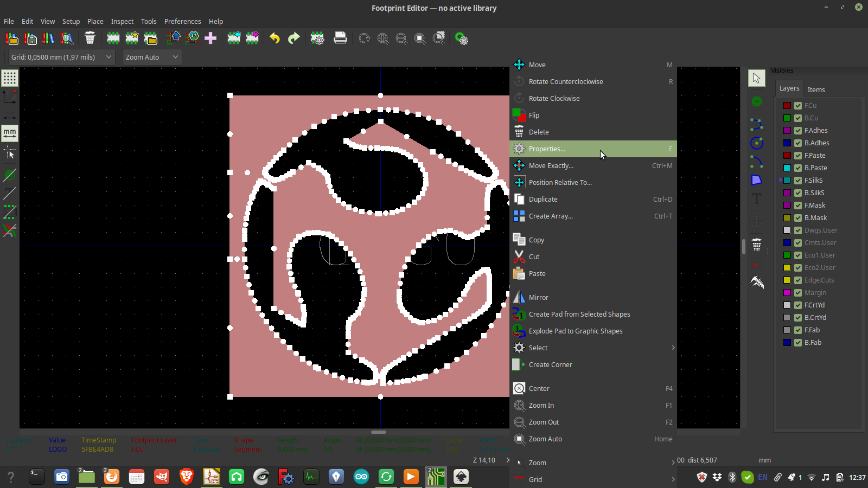
Task: Toggle the mm units button
Action: pos(10,133)
